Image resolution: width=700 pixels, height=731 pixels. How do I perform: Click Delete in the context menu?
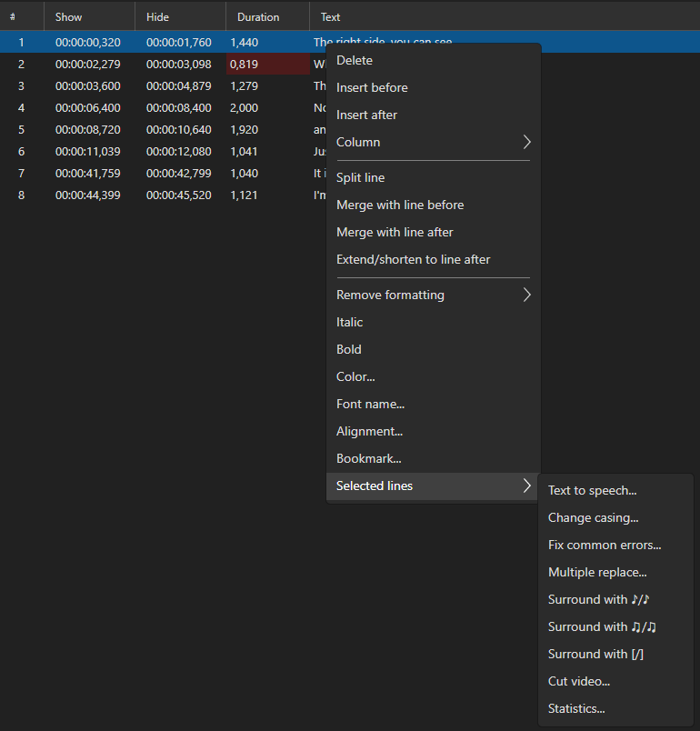pyautogui.click(x=355, y=61)
